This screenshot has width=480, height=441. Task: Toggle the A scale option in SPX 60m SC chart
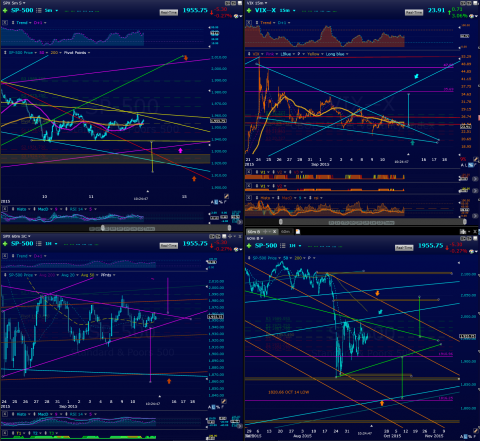pos(210,407)
